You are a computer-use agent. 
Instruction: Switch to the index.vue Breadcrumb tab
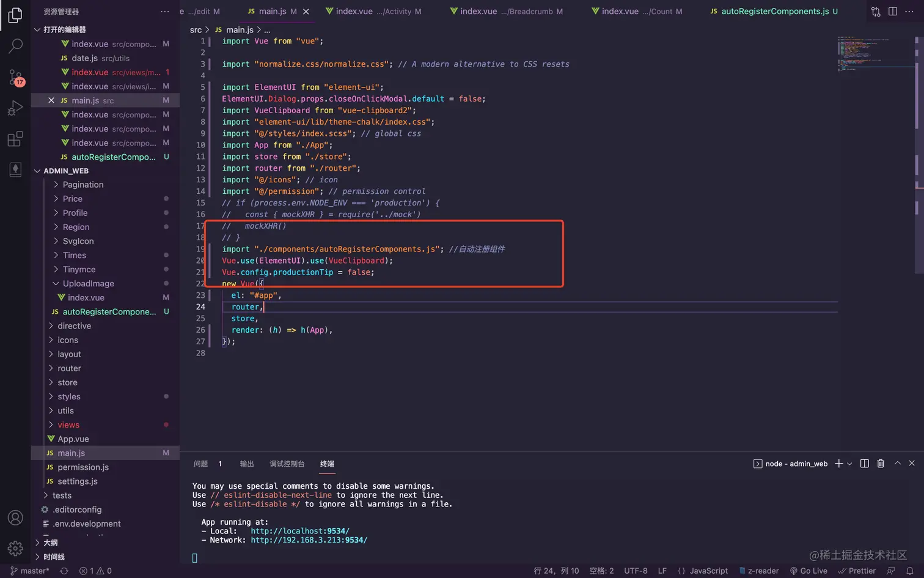coord(506,12)
